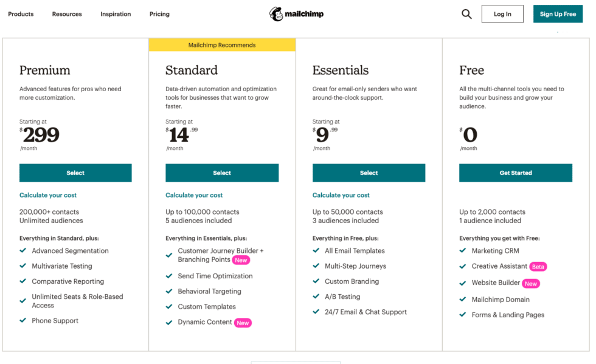Click the New badge next to Dynamic Content
Viewport: 596px width, 364px height.
(243, 323)
